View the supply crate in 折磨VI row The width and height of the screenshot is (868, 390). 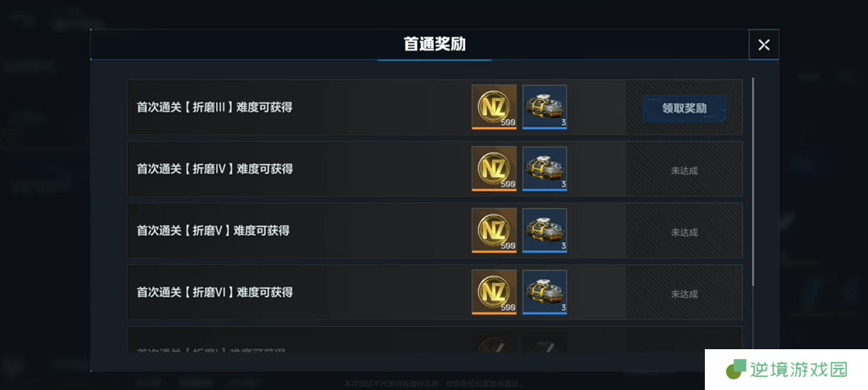coord(545,292)
